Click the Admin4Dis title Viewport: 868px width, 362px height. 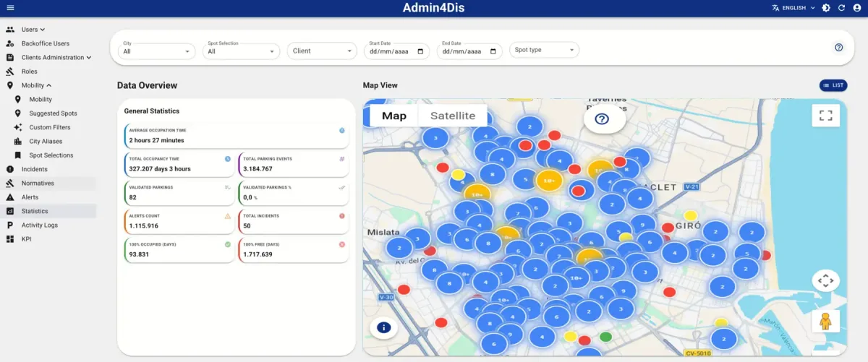coord(434,8)
